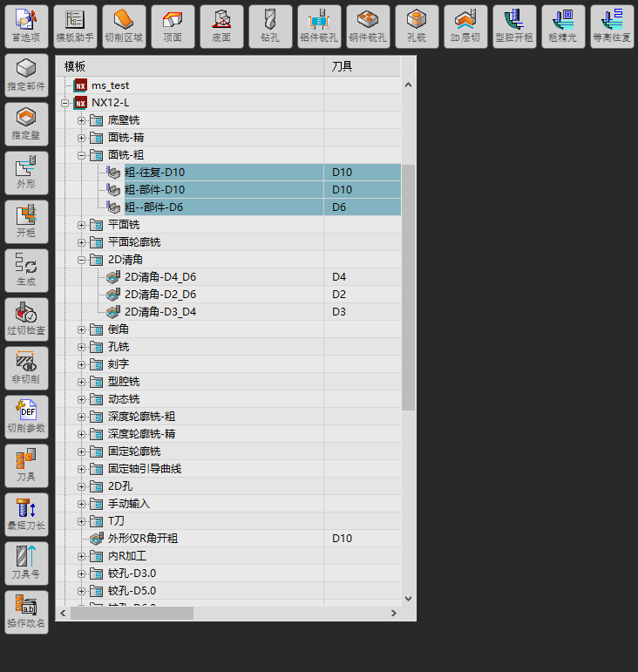Choose the 底面 bottom face tool
638x672 pixels.
(221, 26)
